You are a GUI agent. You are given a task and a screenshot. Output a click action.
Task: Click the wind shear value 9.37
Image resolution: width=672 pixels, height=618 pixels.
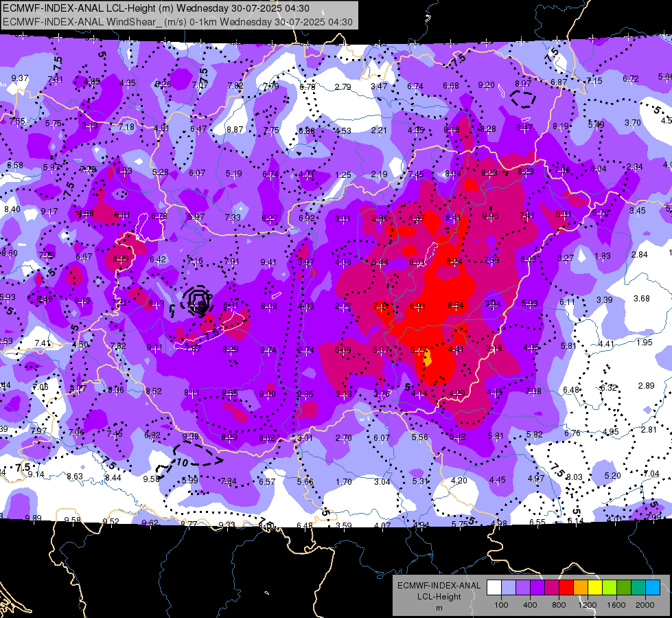(20, 78)
